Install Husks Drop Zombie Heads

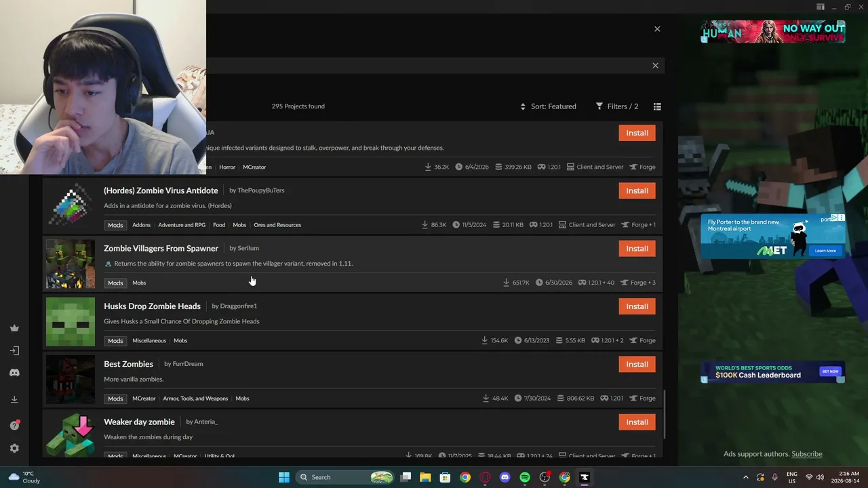point(637,306)
